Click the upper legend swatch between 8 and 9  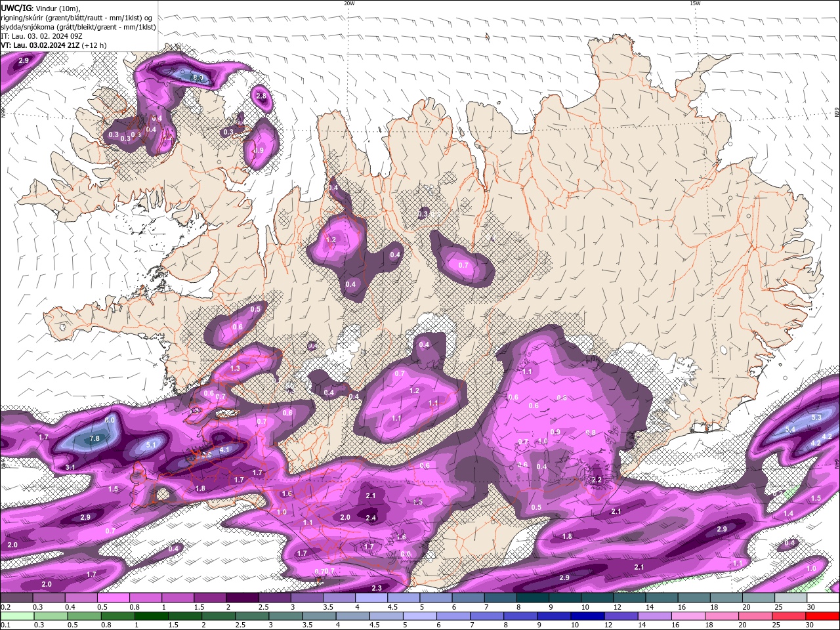click(x=533, y=598)
